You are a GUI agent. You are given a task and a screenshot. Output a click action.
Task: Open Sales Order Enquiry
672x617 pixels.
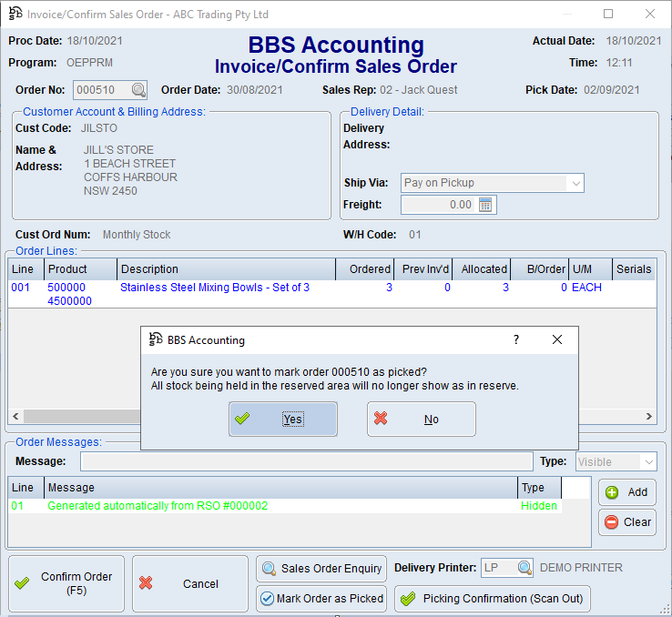(321, 569)
